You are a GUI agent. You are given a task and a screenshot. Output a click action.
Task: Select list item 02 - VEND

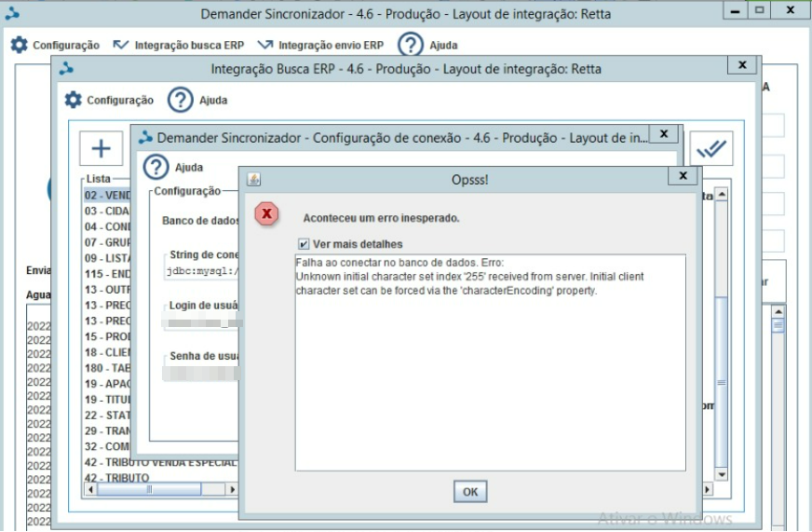click(108, 196)
